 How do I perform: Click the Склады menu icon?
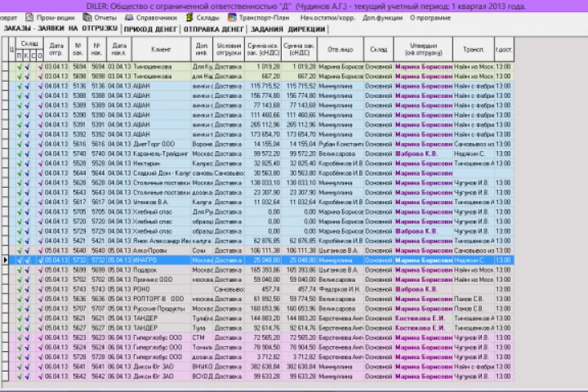tap(189, 18)
